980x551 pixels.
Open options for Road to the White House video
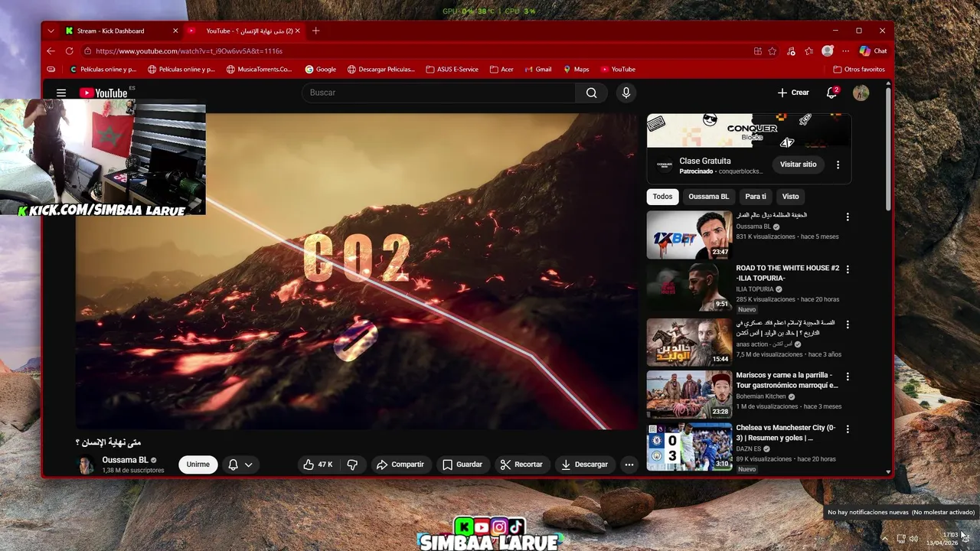tap(848, 269)
